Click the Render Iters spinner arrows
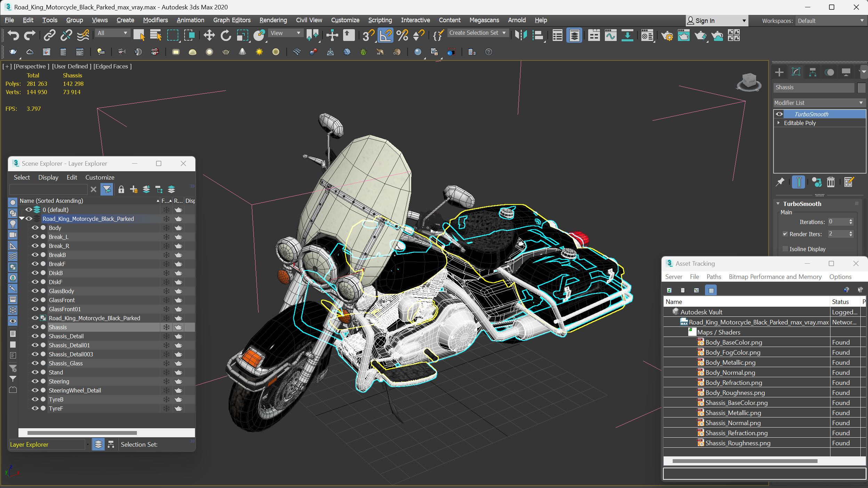The height and width of the screenshot is (488, 868). 851,234
